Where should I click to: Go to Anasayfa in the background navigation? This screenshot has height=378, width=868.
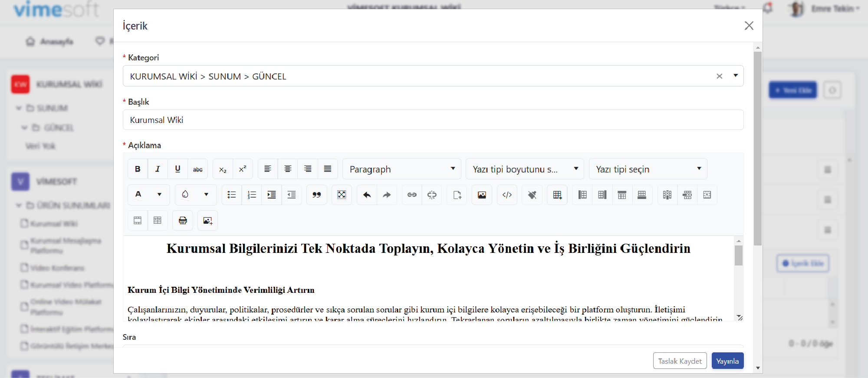pyautogui.click(x=50, y=41)
